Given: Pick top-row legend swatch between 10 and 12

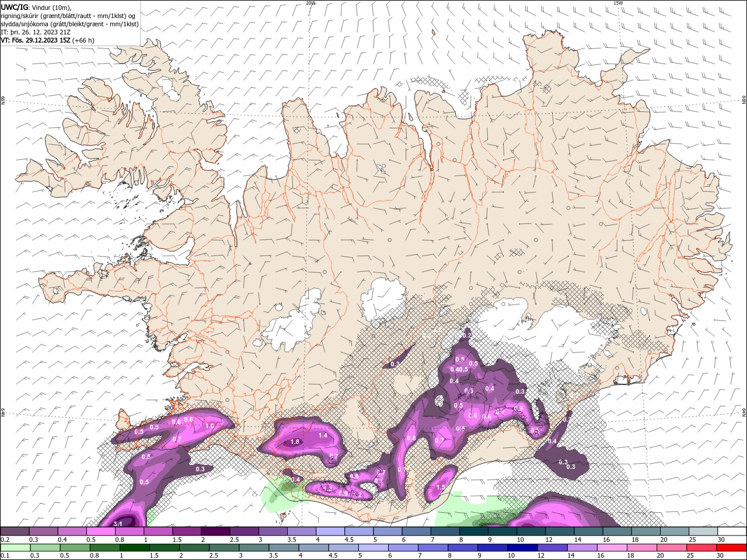Looking at the screenshot, I should pyautogui.click(x=531, y=531).
